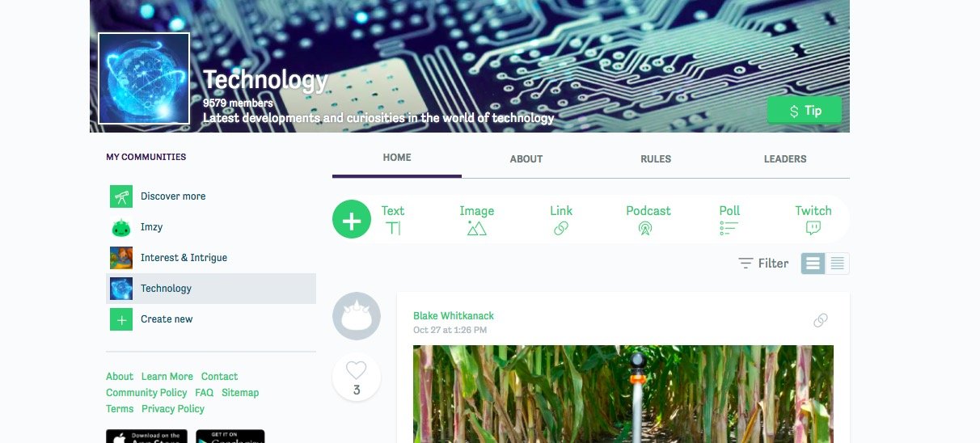Create a Twitch post
This screenshot has width=980, height=443.
[x=813, y=219]
